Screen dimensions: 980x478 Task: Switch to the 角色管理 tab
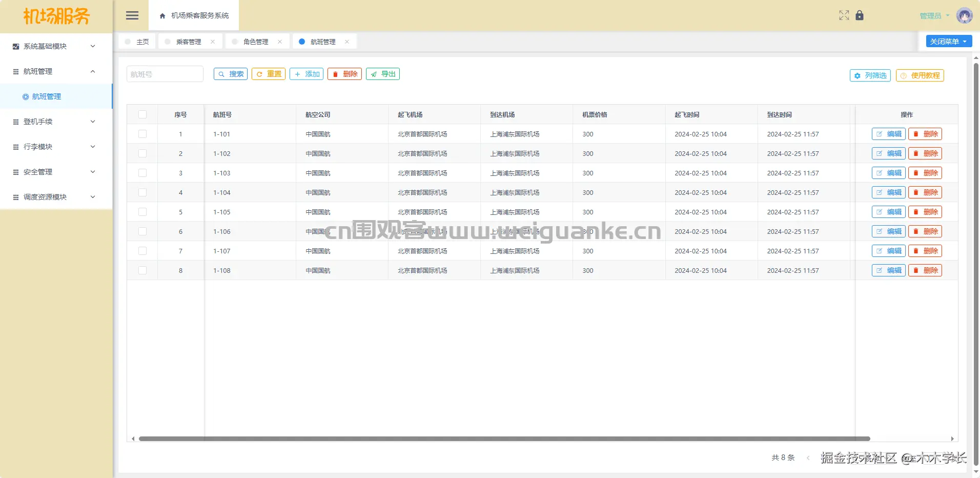(257, 42)
